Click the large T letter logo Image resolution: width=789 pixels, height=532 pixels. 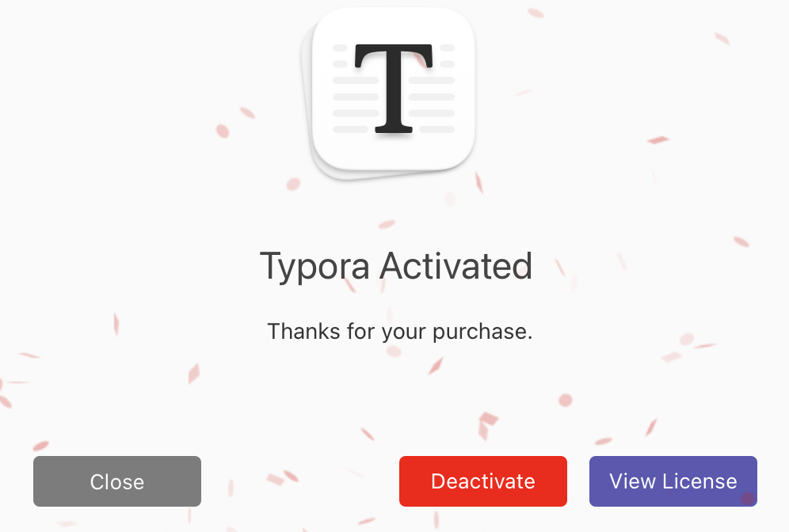point(394,87)
